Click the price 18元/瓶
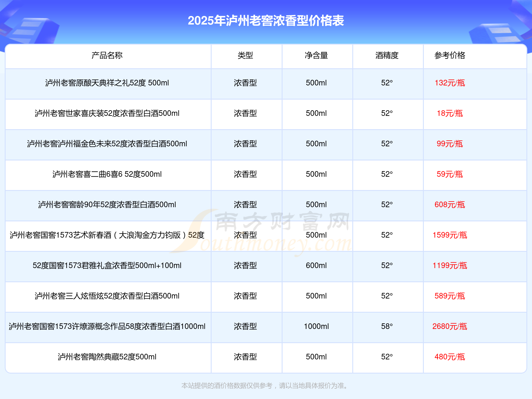532x399 pixels. point(450,113)
